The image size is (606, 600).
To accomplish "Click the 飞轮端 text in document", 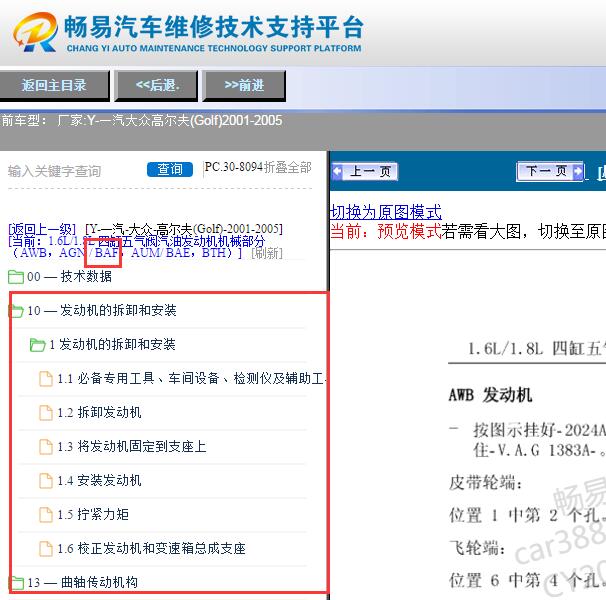I will (x=477, y=548).
